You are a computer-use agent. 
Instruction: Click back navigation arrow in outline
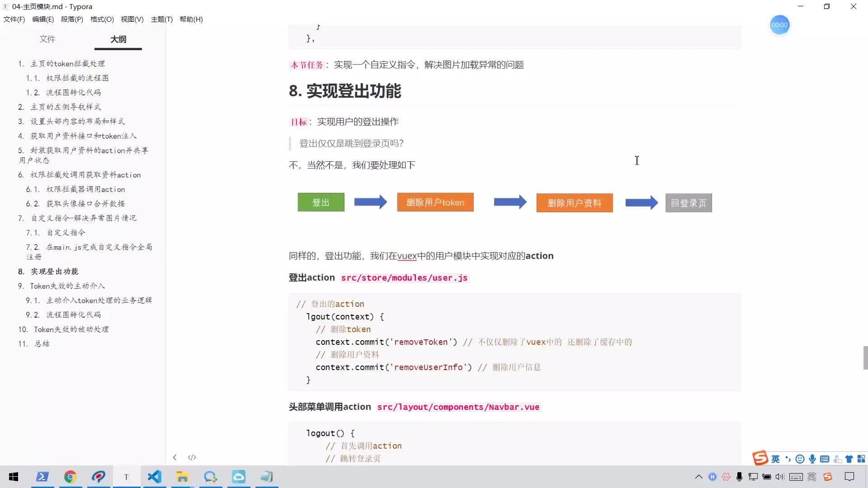pos(175,457)
